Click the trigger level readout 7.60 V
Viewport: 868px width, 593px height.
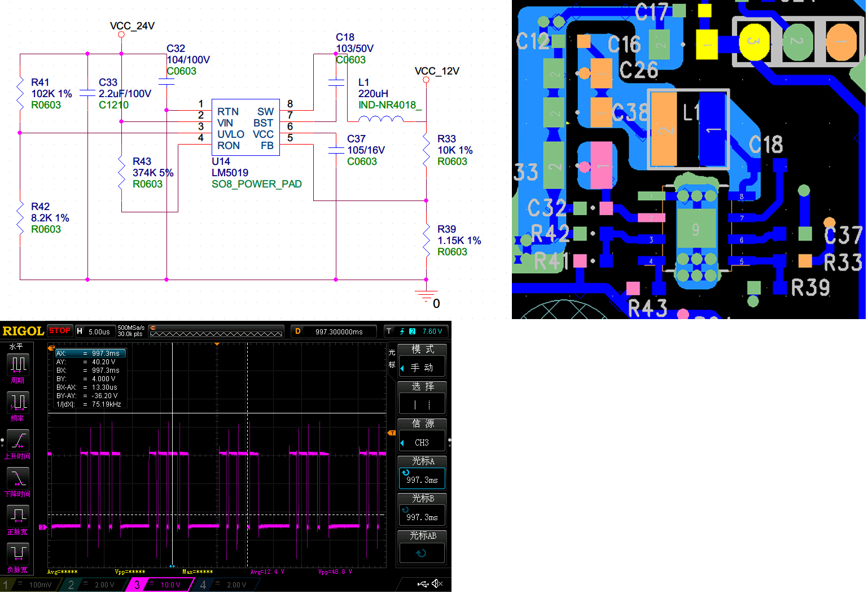tap(432, 332)
